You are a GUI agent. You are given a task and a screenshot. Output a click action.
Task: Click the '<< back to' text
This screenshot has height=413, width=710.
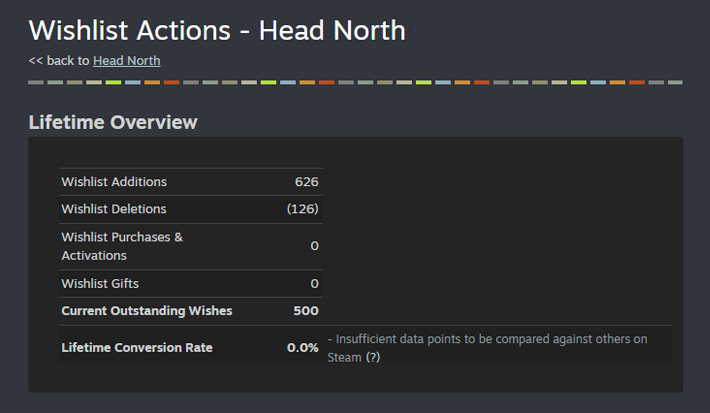coord(59,61)
